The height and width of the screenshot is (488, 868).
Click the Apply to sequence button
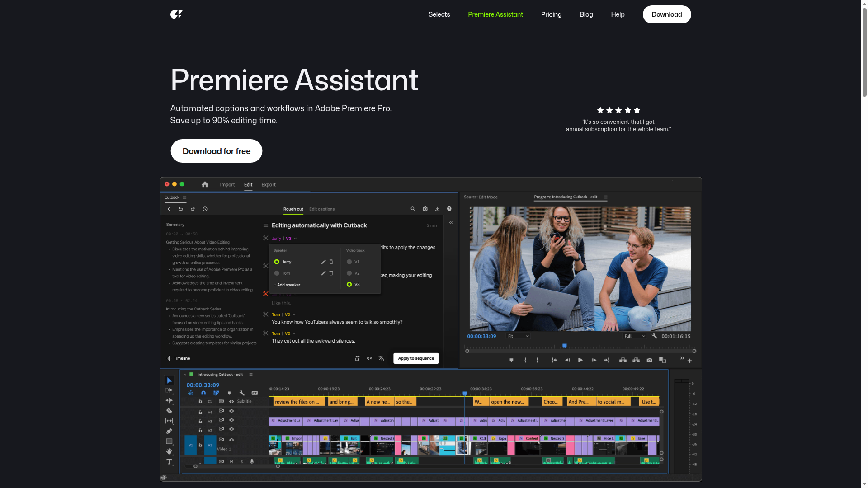coord(416,358)
